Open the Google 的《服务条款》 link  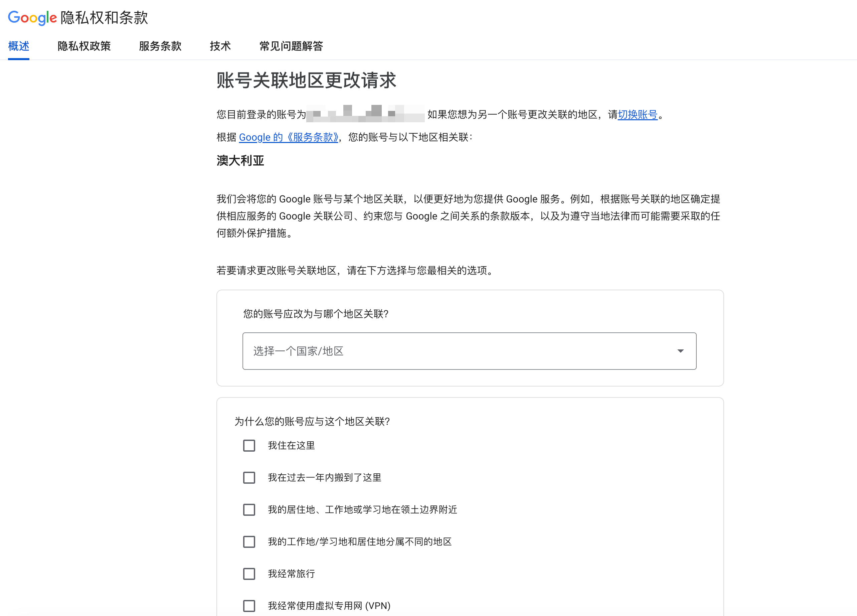(288, 137)
